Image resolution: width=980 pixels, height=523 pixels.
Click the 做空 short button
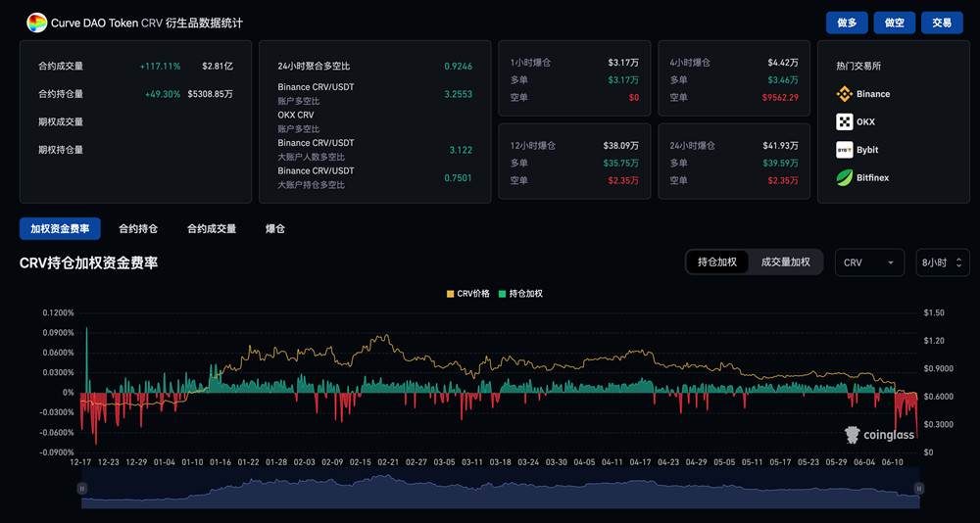coord(895,23)
